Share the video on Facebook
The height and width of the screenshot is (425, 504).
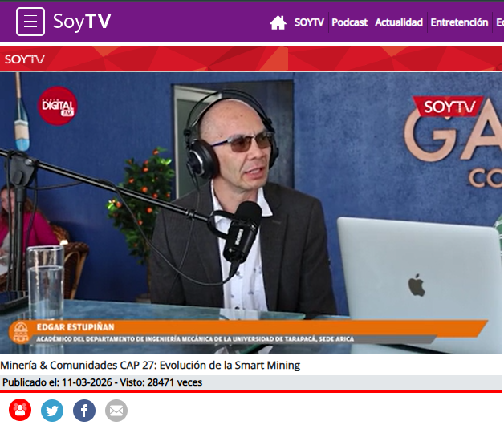[84, 411]
